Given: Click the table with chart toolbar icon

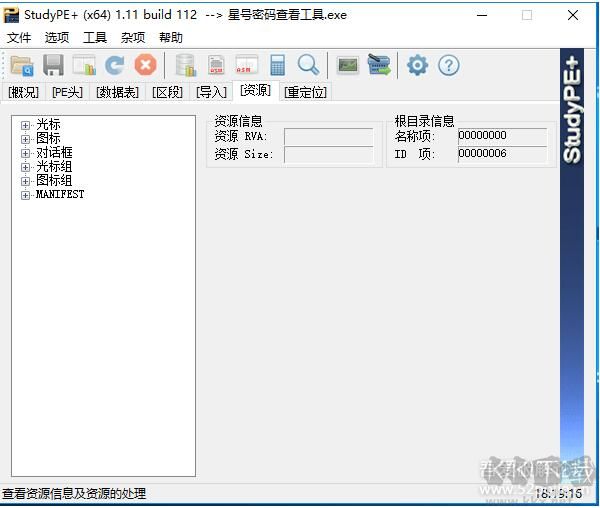Looking at the screenshot, I should click(84, 65).
